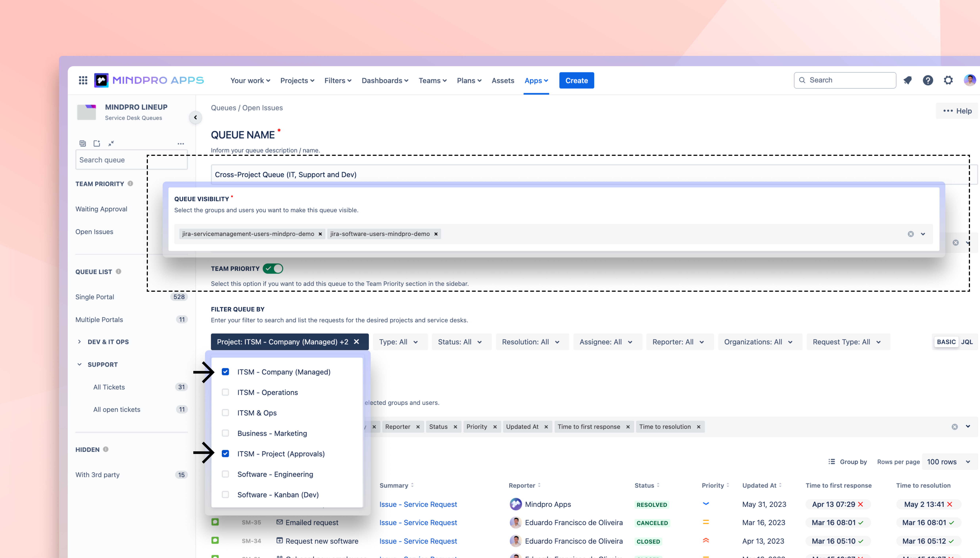The height and width of the screenshot is (558, 980).
Task: Open the app switcher grid icon
Action: point(83,80)
